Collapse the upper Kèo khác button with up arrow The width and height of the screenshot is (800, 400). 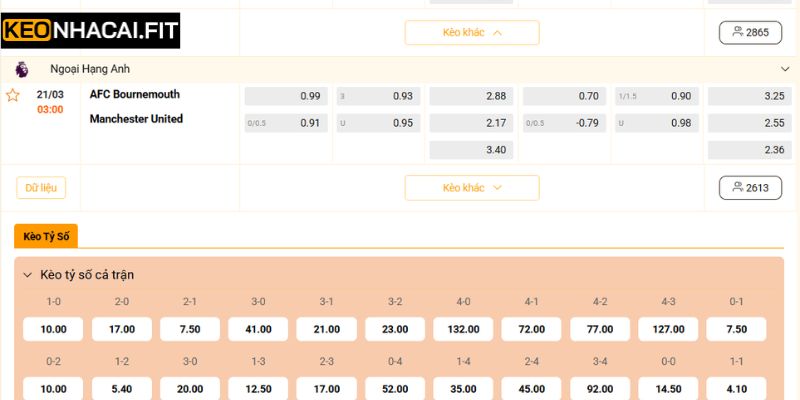pos(472,33)
